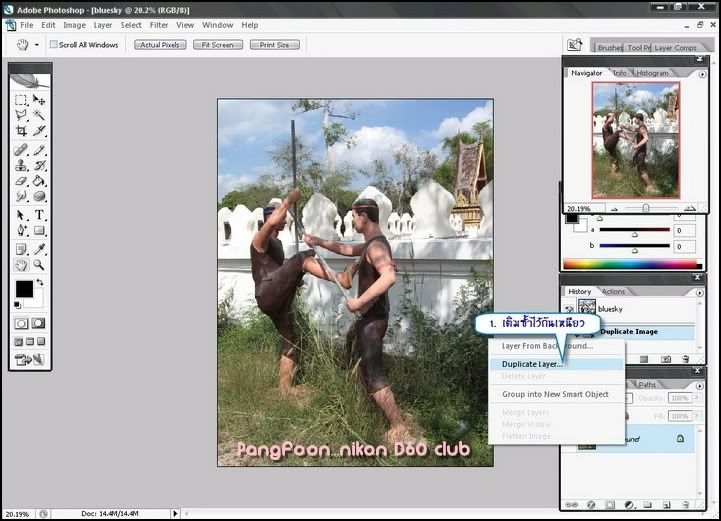Open layer Opacity slider arrow

pyautogui.click(x=696, y=398)
